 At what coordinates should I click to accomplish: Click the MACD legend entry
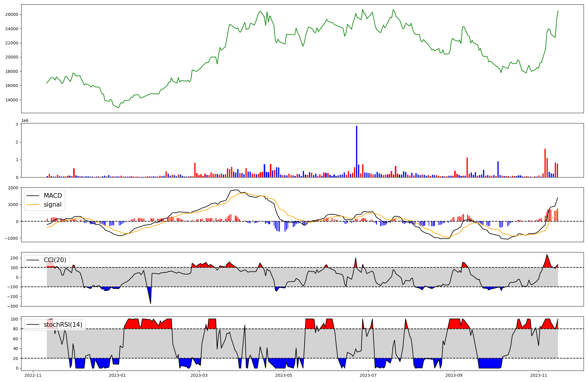point(53,196)
